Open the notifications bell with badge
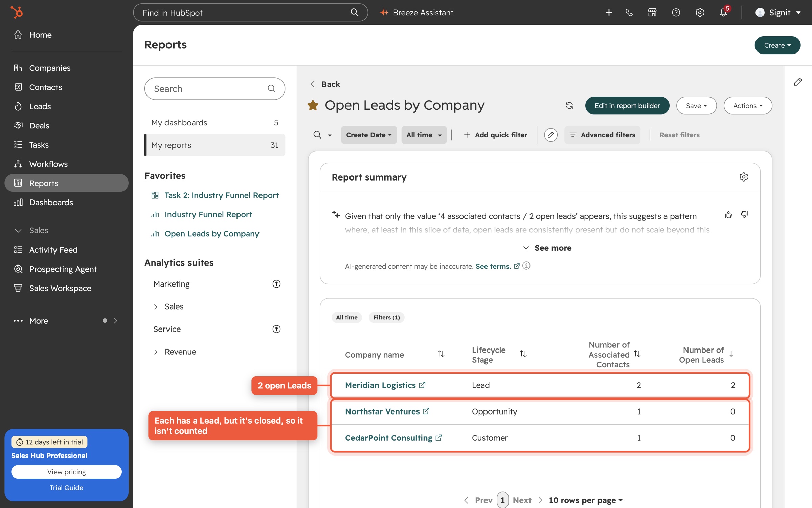 pyautogui.click(x=723, y=13)
